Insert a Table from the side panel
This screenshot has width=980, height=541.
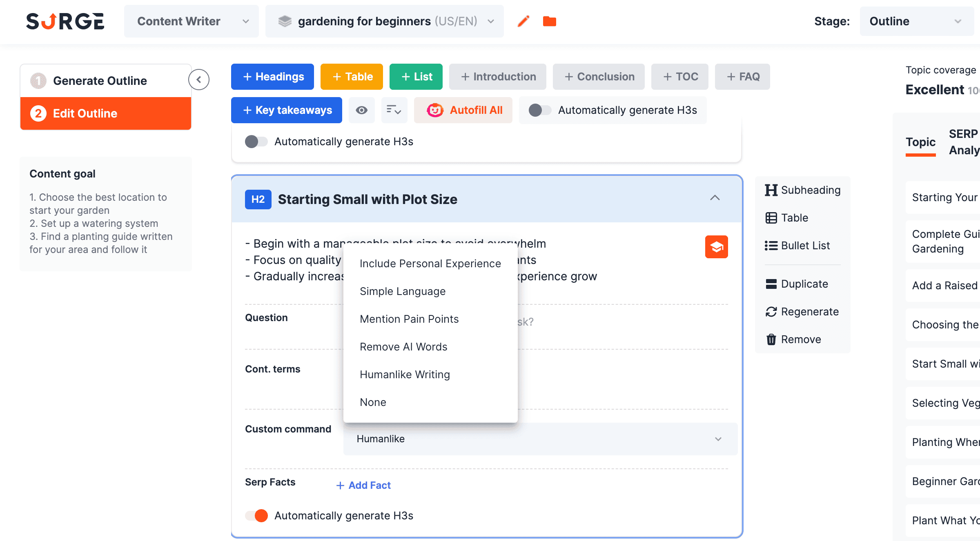coord(786,218)
